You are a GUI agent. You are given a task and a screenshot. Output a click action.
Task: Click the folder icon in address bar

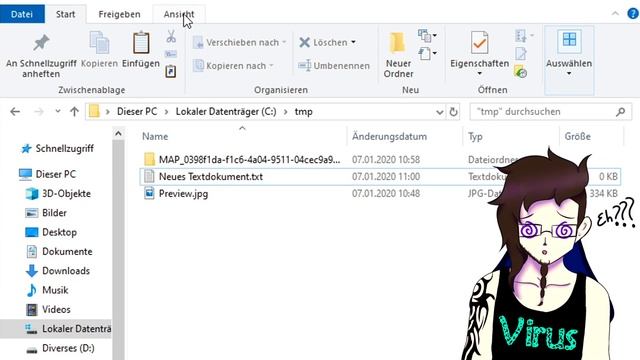pos(94,111)
